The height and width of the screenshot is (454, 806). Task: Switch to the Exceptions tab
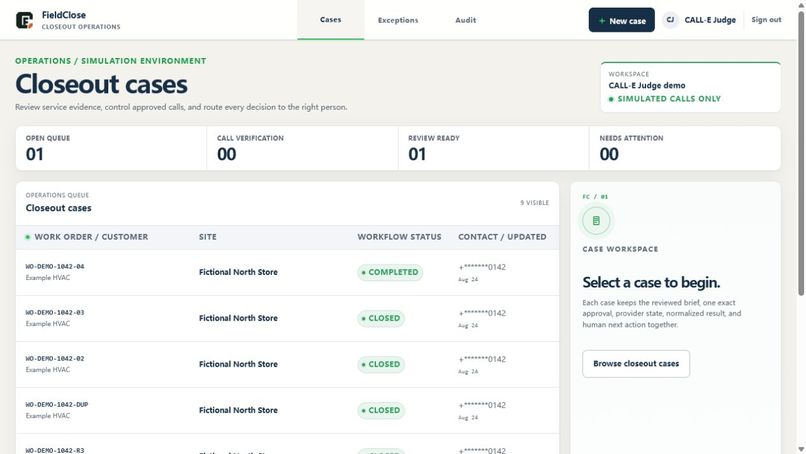(398, 20)
